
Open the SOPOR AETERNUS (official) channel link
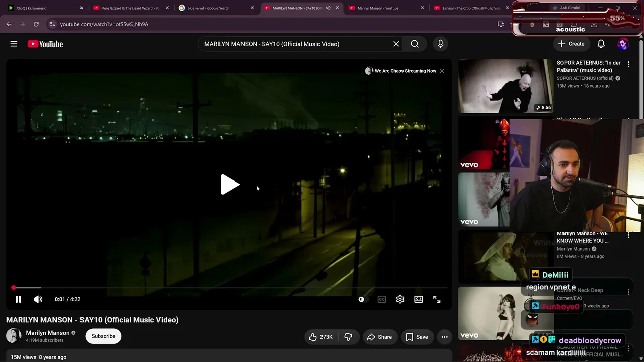pyautogui.click(x=586, y=78)
